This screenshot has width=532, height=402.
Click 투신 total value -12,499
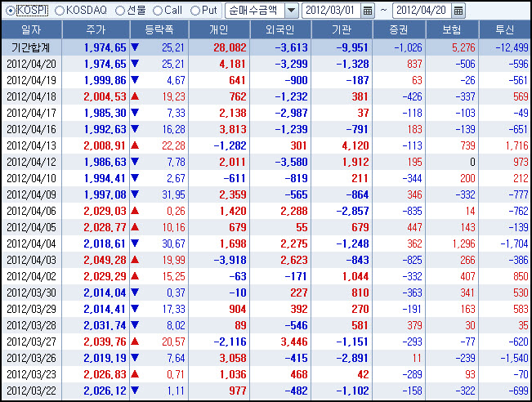click(x=512, y=47)
